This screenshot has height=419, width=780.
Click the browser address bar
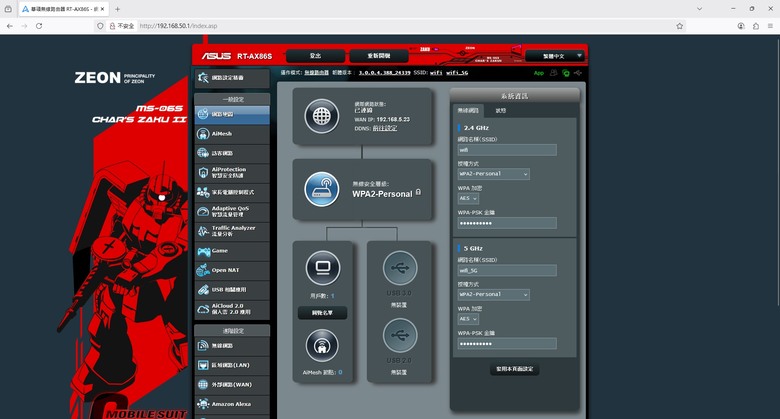[388, 26]
